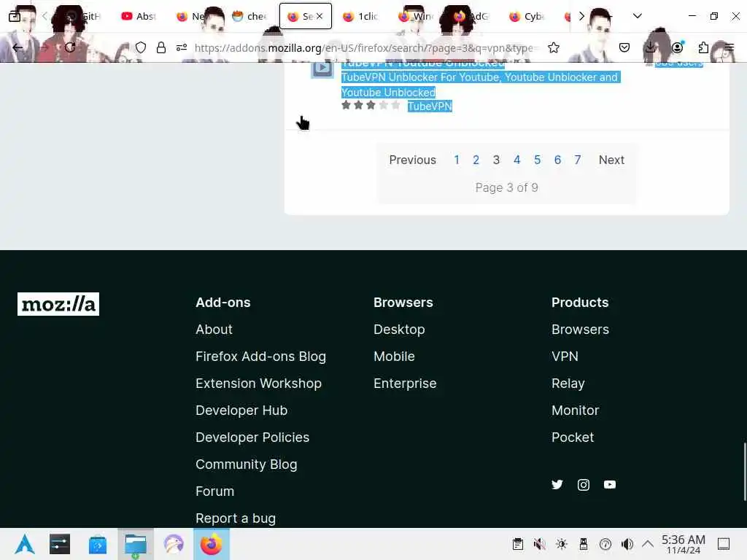View site security lock information
The width and height of the screenshot is (747, 560).
[161, 47]
